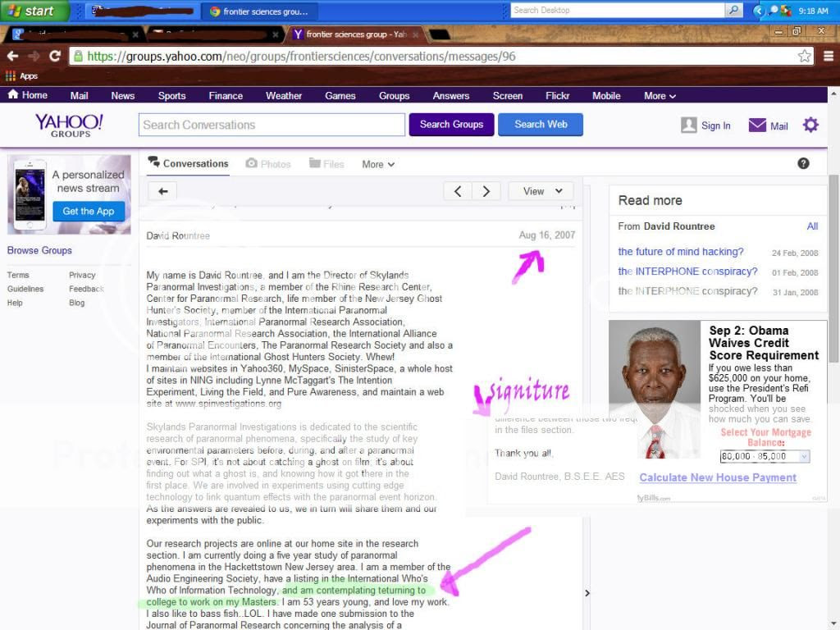Open the Blog footer link
Screen dimensions: 840x630
click(76, 303)
